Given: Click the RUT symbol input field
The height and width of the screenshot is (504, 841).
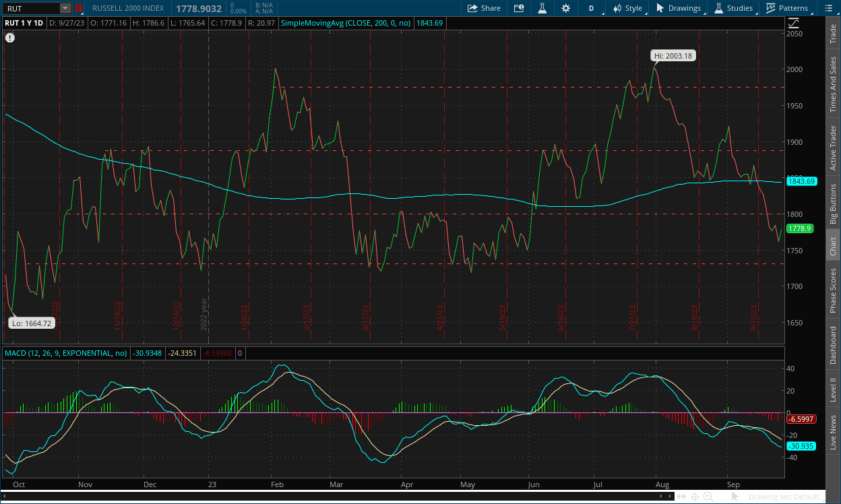Looking at the screenshot, I should [x=31, y=8].
